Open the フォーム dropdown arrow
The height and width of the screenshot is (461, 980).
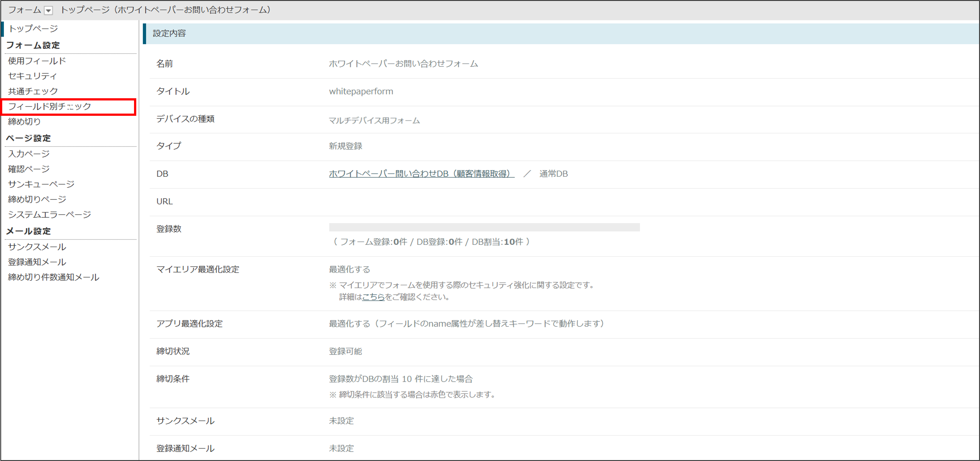[x=48, y=11]
